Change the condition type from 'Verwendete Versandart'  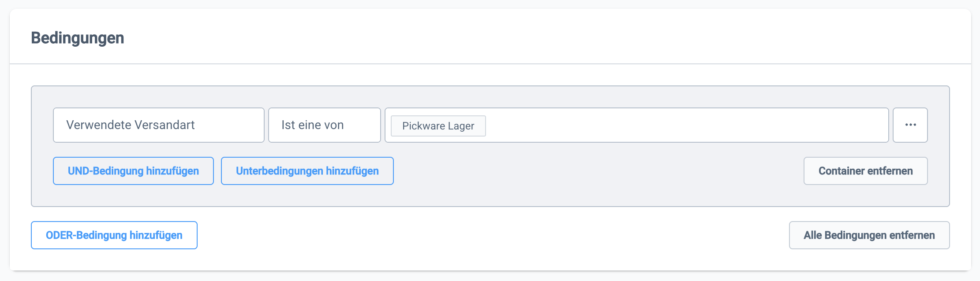158,125
